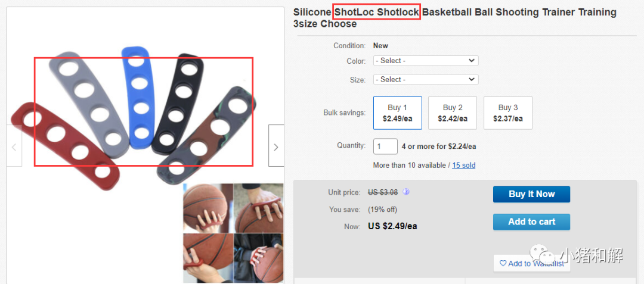Click the product title text
Image resolution: width=644 pixels, height=284 pixels.
pyautogui.click(x=454, y=18)
